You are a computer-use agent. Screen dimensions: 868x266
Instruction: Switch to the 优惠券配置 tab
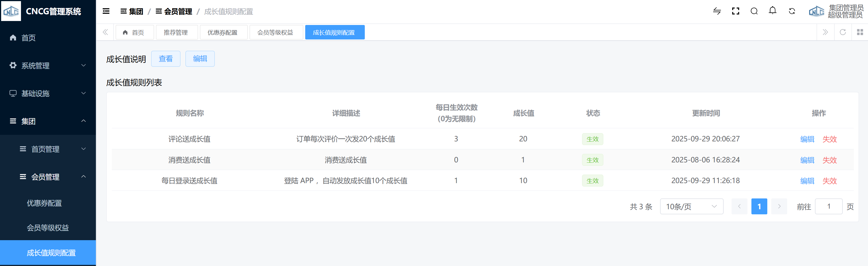[x=222, y=32]
